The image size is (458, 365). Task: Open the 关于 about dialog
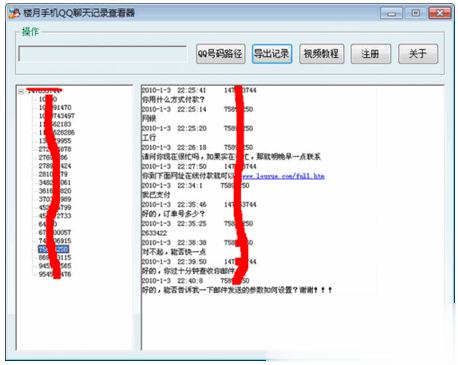point(418,54)
